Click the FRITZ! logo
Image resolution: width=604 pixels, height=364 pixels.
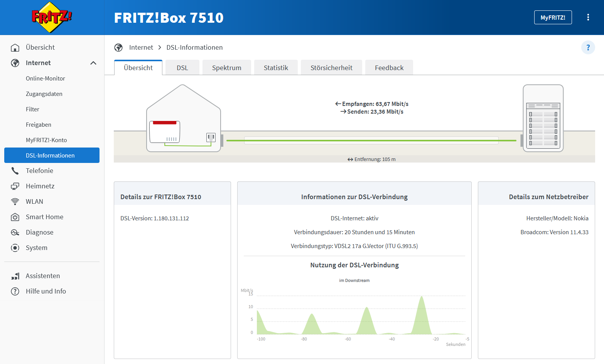52,17
